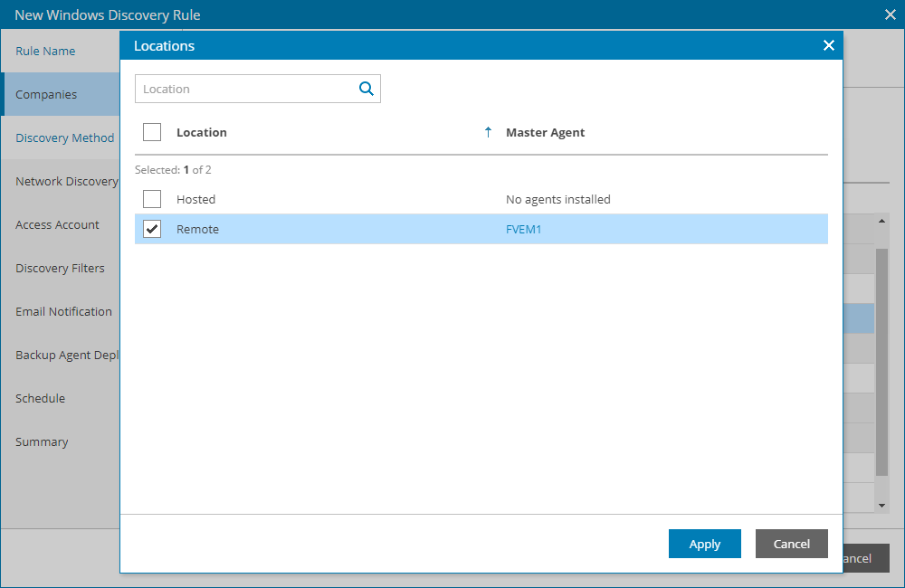Close the Locations dialog with the X
Image resolution: width=905 pixels, height=588 pixels.
(x=829, y=45)
